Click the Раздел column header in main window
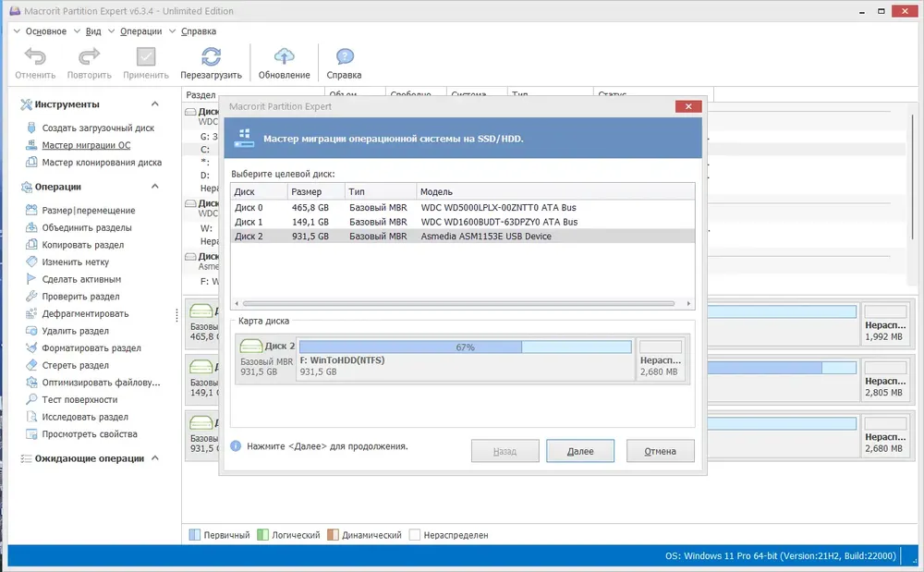924x572 pixels. (253, 94)
